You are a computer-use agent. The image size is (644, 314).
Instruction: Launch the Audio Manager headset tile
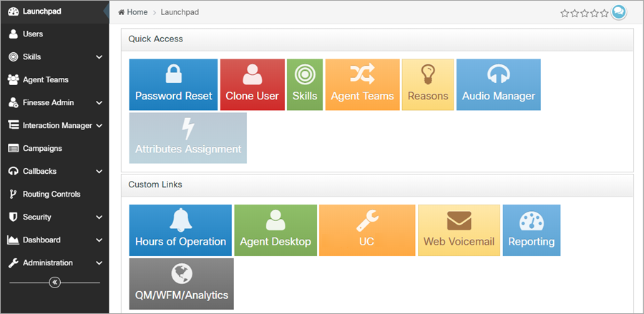498,84
